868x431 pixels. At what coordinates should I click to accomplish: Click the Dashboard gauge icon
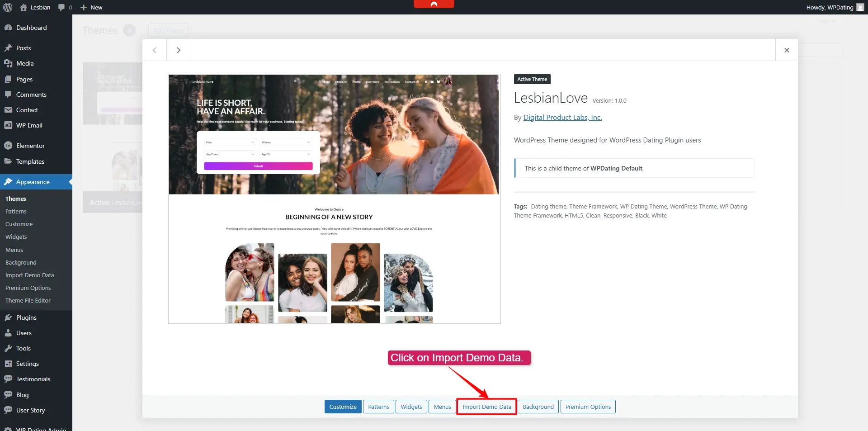point(8,28)
